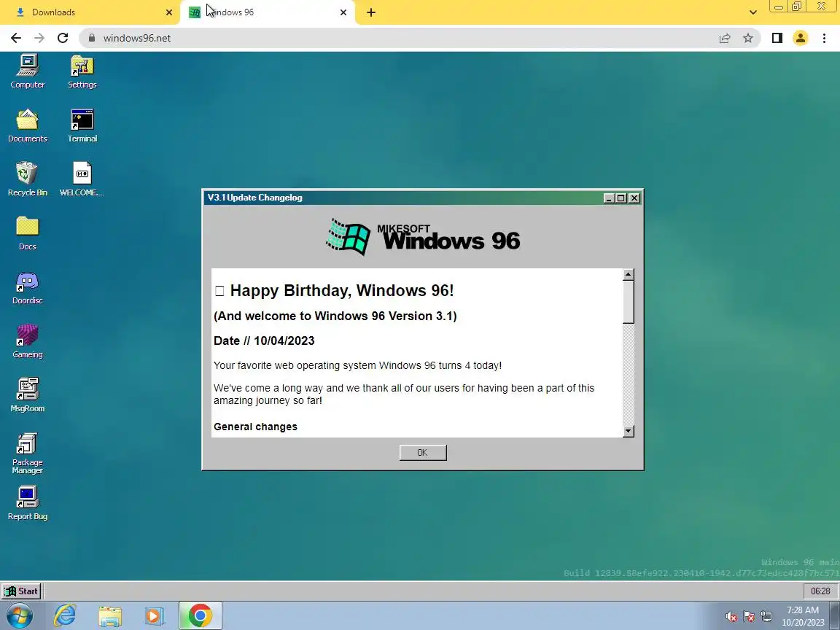Click the Windows 96 Start button
The width and height of the screenshot is (840, 630).
click(21, 591)
